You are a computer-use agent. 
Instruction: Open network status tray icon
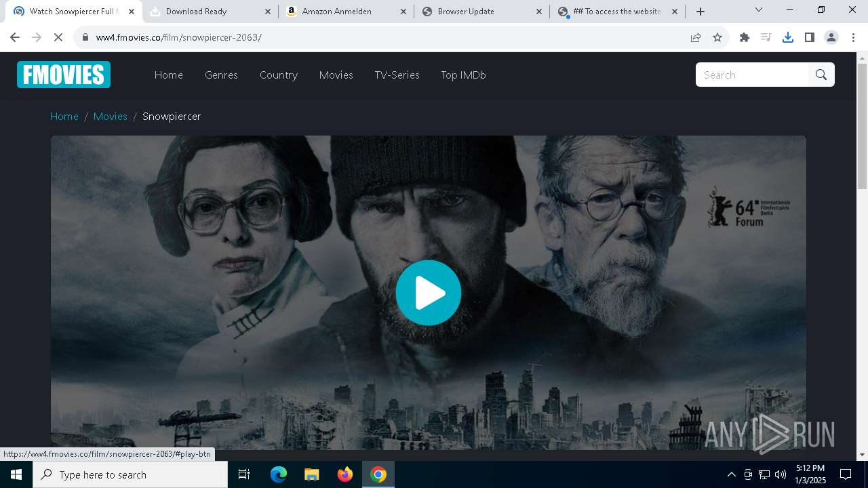pyautogui.click(x=764, y=474)
